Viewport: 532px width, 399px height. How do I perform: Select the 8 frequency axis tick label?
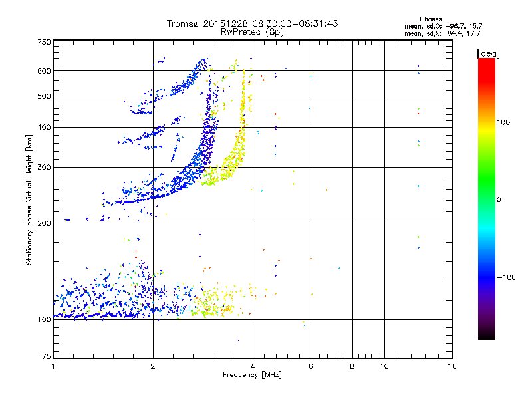352,366
